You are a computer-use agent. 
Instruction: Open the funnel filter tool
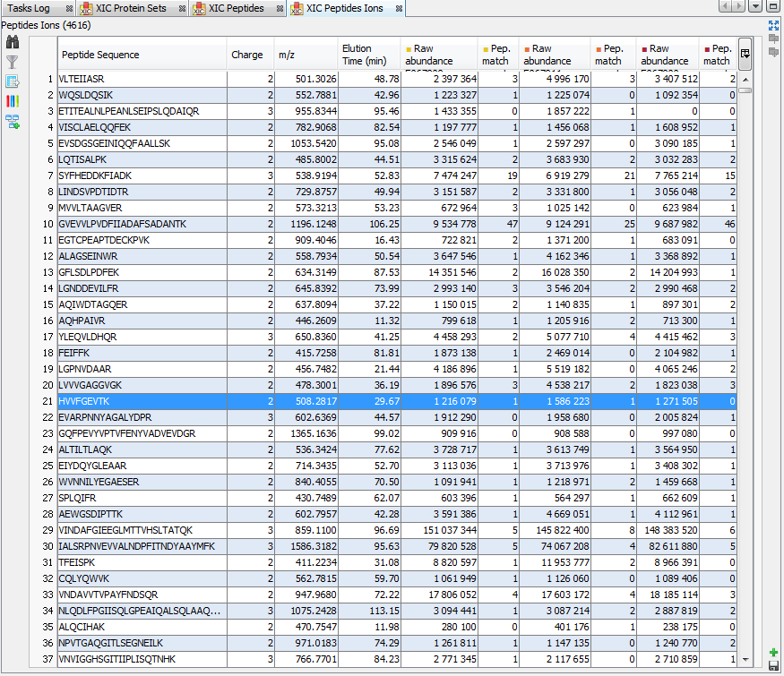point(13,63)
